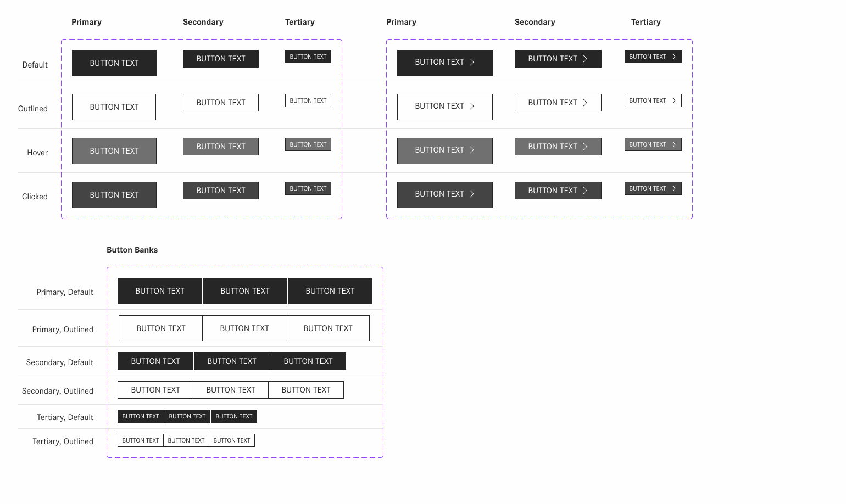The width and height of the screenshot is (846, 504).
Task: Choose last button in Secondary Default bank
Action: coord(308,361)
